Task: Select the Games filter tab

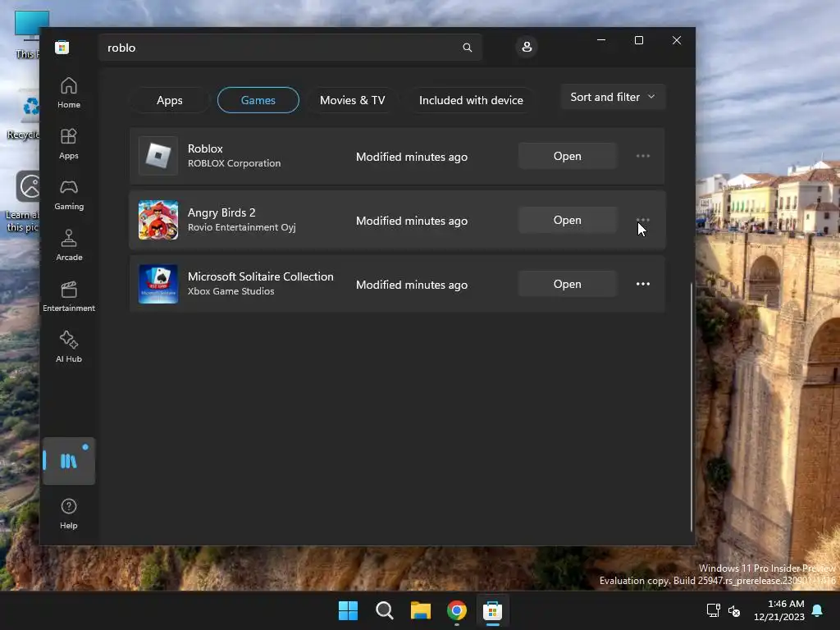Action: 258,100
